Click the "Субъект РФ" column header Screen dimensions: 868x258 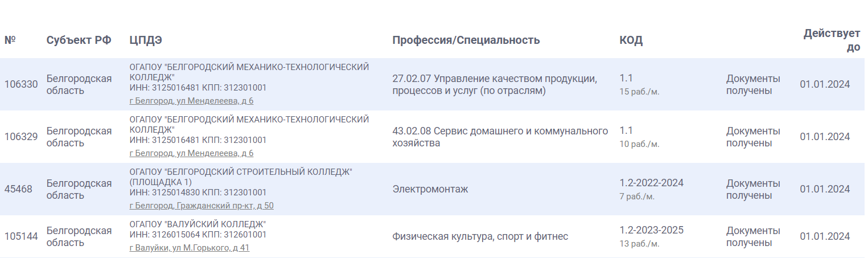pos(79,40)
